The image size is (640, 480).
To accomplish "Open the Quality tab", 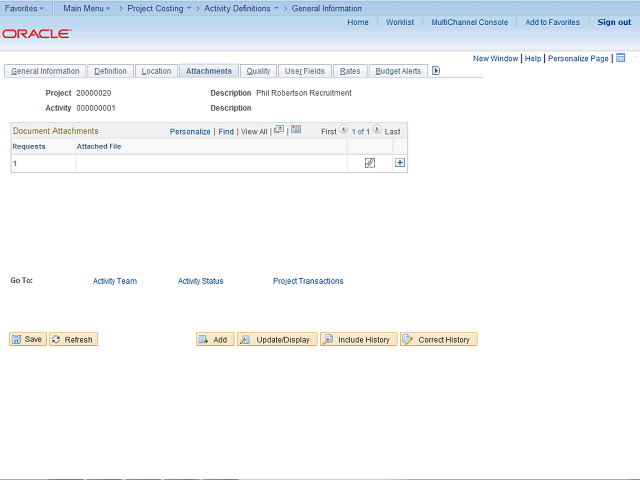I will click(x=258, y=71).
